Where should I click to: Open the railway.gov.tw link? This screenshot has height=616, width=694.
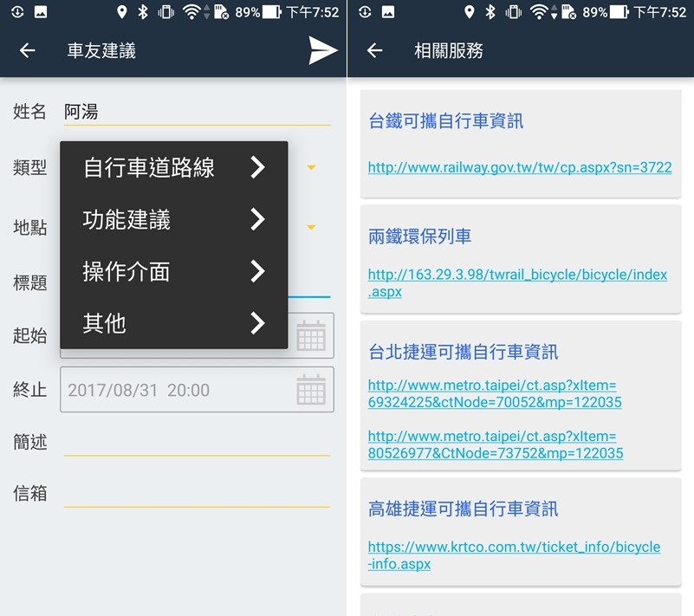520,167
